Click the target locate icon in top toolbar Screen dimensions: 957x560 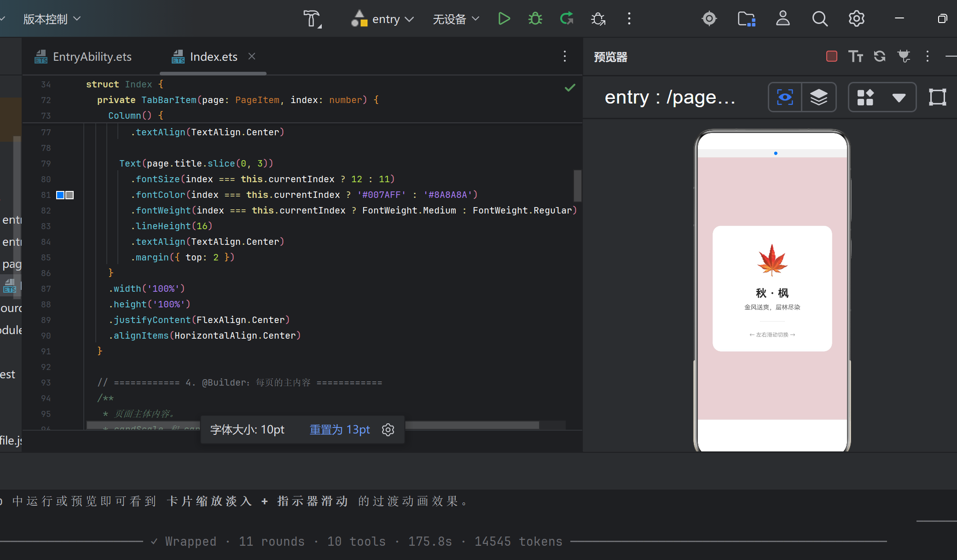point(709,19)
